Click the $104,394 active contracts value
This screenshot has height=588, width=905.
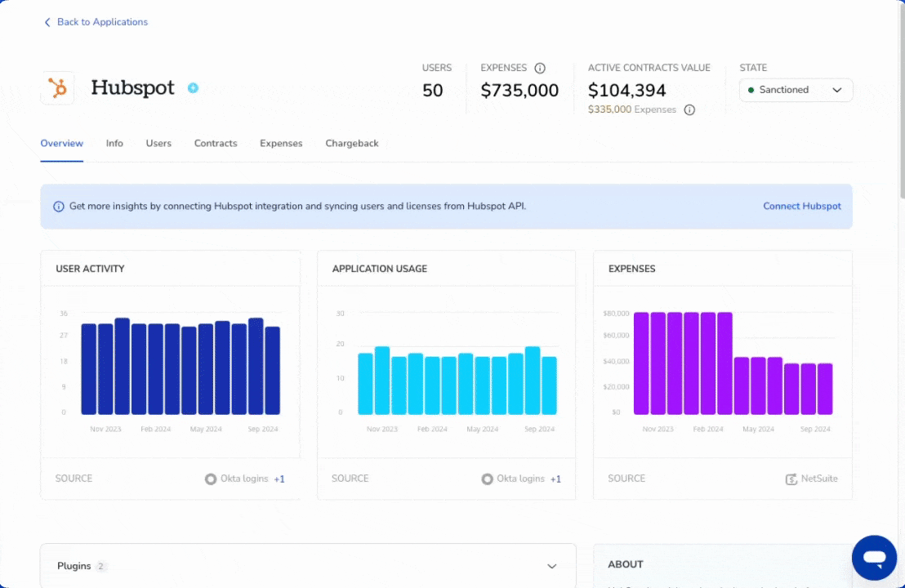[x=626, y=91]
